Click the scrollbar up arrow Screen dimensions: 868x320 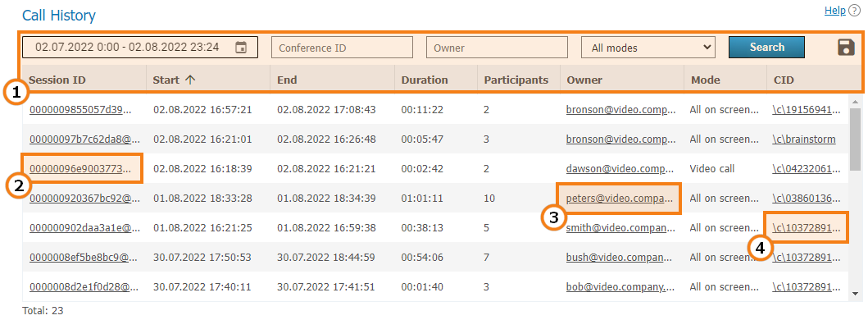click(x=855, y=102)
